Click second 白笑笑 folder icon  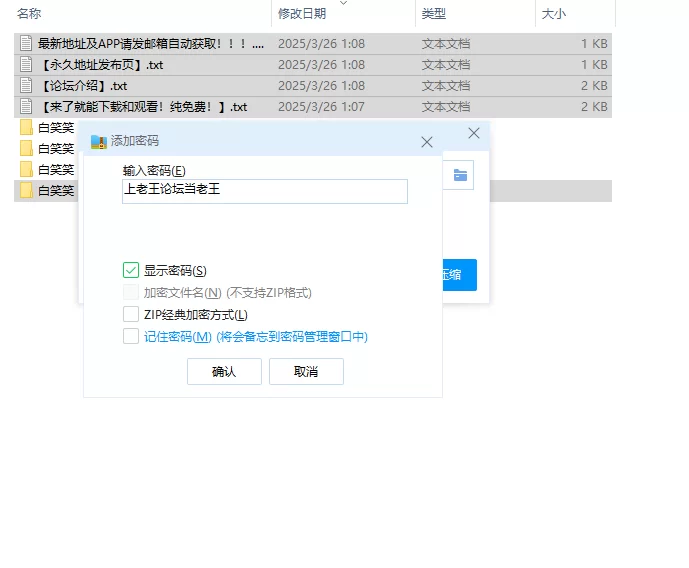(x=26, y=148)
